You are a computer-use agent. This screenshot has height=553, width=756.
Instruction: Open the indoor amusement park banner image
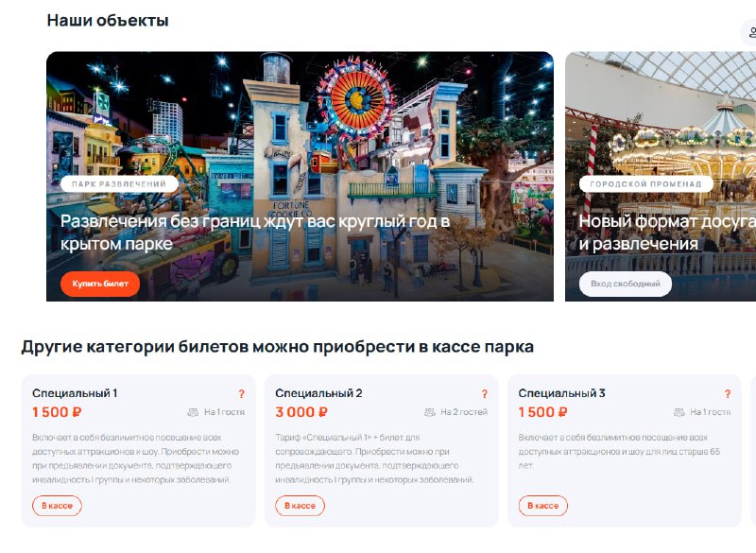pos(300,177)
